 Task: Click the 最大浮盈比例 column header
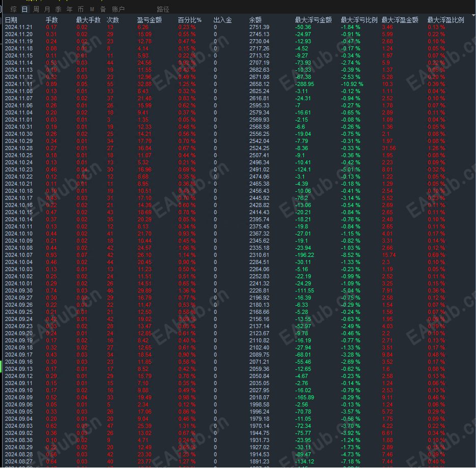[446, 20]
